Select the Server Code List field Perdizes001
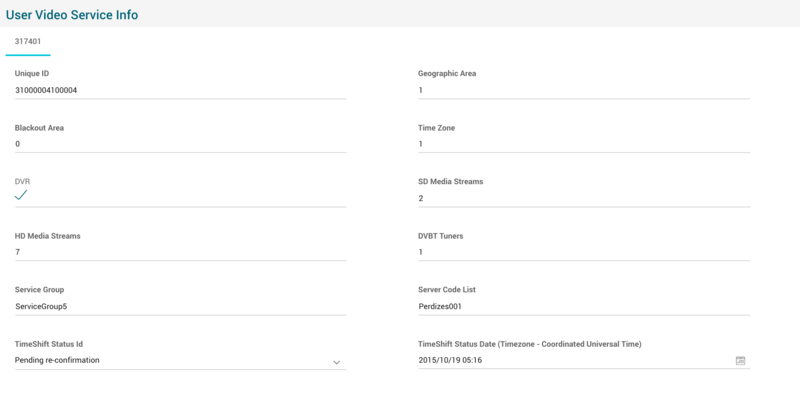The image size is (800, 414). pos(583,306)
